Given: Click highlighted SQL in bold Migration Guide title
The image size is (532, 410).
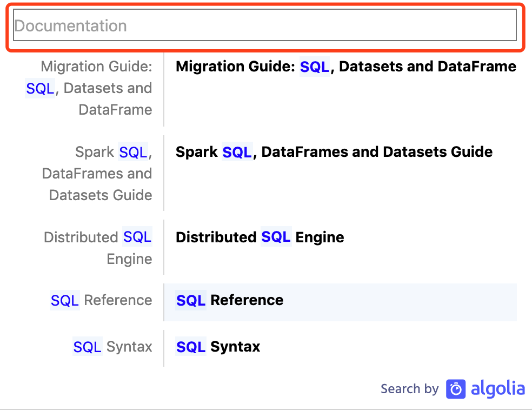Looking at the screenshot, I should [x=315, y=67].
